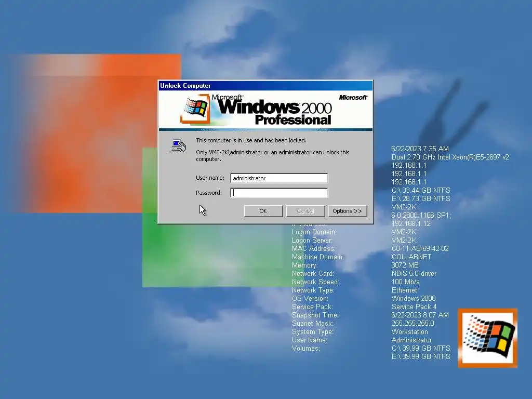Click the 'OS Version:' label
Viewport: 532px width, 399px height.
(310, 299)
